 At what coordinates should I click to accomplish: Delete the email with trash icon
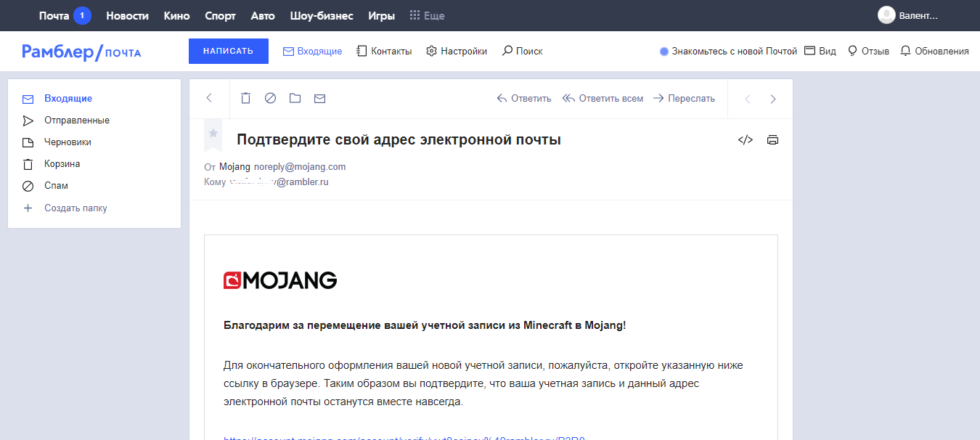tap(246, 98)
